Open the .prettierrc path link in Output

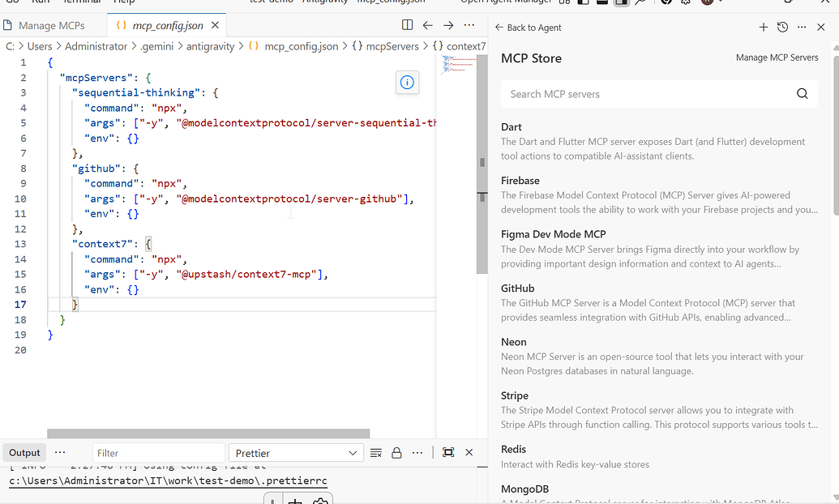coord(168,481)
